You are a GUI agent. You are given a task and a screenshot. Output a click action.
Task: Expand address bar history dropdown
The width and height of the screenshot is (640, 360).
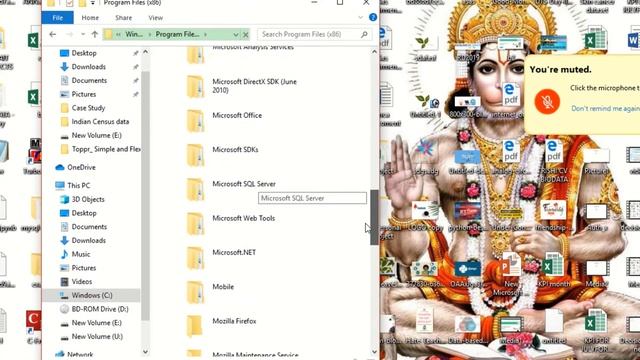pos(236,35)
